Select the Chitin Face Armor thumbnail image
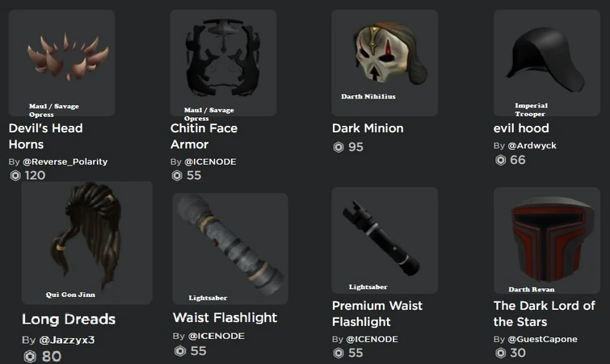The height and width of the screenshot is (364, 610). (x=223, y=63)
